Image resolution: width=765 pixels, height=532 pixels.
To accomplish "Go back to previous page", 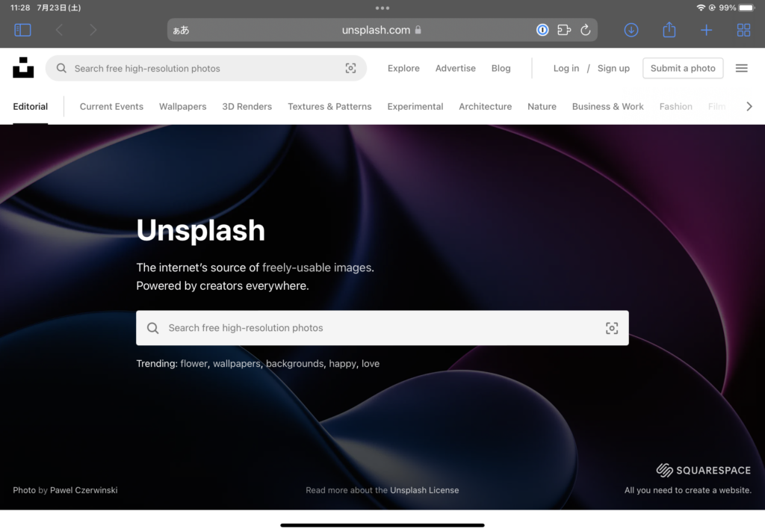I will click(59, 30).
